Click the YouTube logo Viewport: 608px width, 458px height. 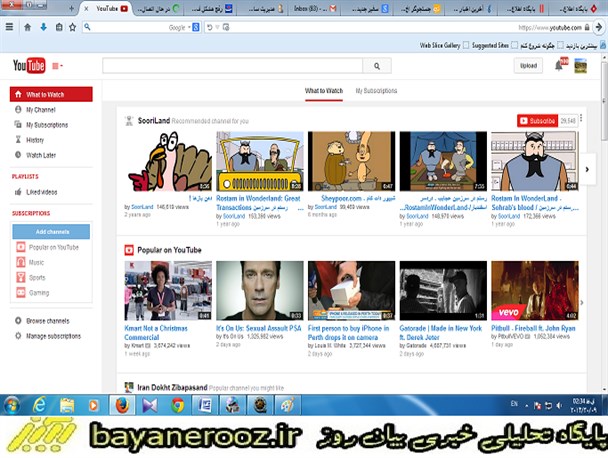click(x=29, y=66)
